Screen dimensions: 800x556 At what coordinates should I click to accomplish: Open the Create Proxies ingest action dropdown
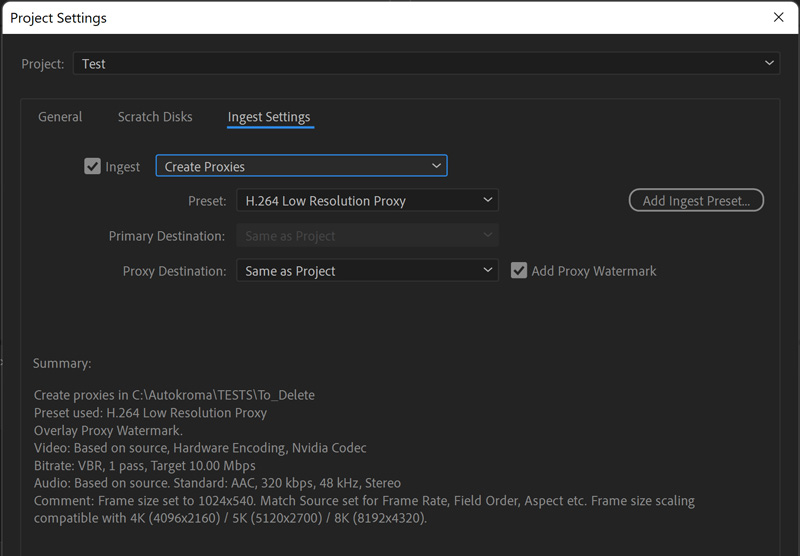coord(302,166)
